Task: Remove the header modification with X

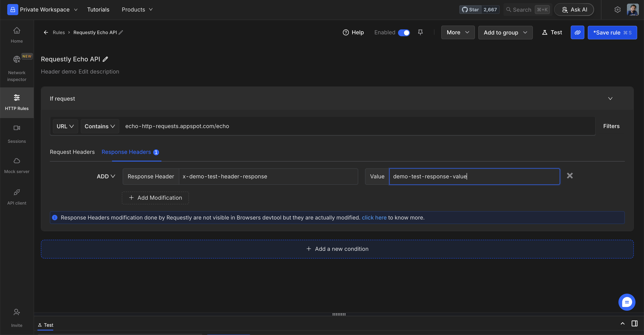Action: (569, 176)
